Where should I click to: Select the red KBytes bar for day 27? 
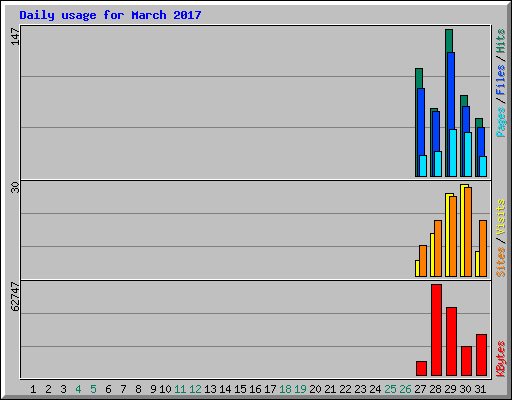coord(421,368)
